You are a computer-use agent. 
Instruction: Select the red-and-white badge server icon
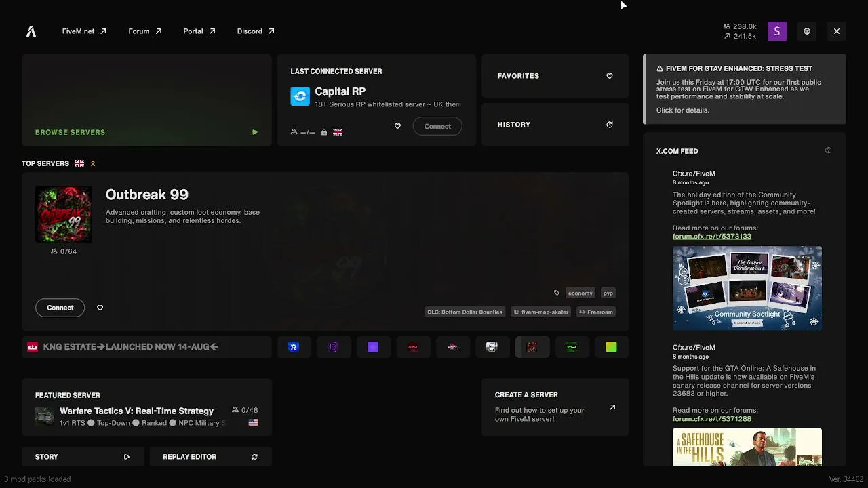coord(452,347)
